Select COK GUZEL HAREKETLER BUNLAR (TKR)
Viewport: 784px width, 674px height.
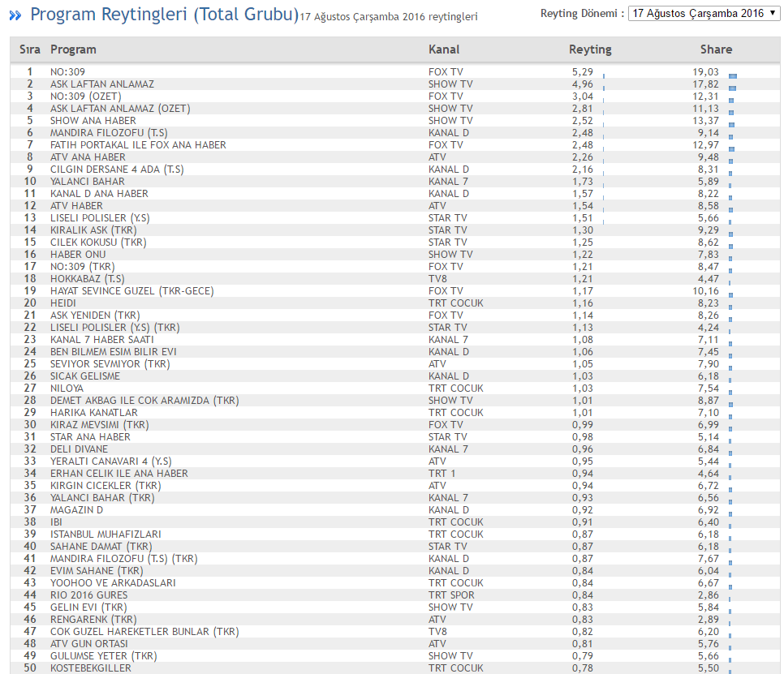pos(144,632)
